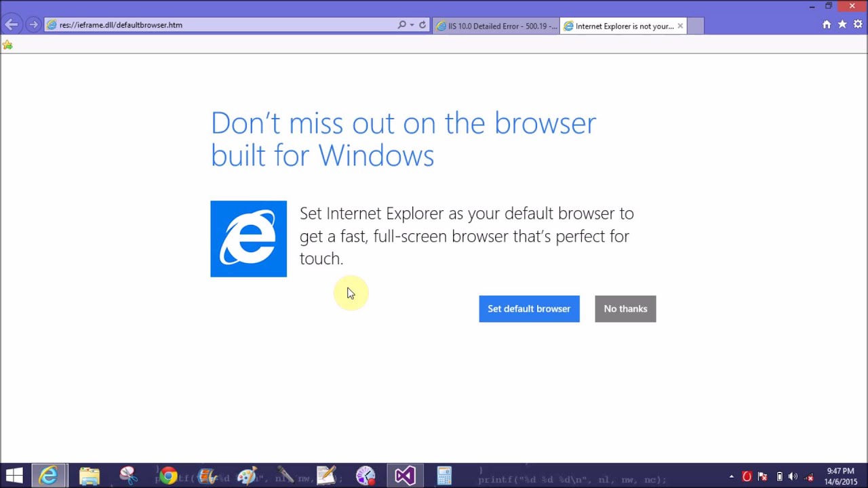Click the Set default browser button
The image size is (868, 488).
click(529, 309)
